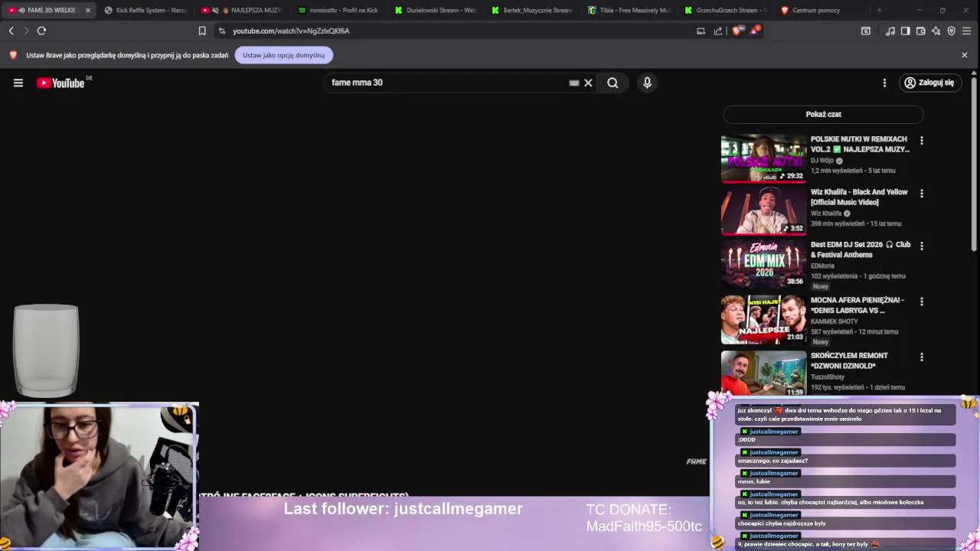Share this page with share icon
The height and width of the screenshot is (551, 980).
pyautogui.click(x=718, y=31)
